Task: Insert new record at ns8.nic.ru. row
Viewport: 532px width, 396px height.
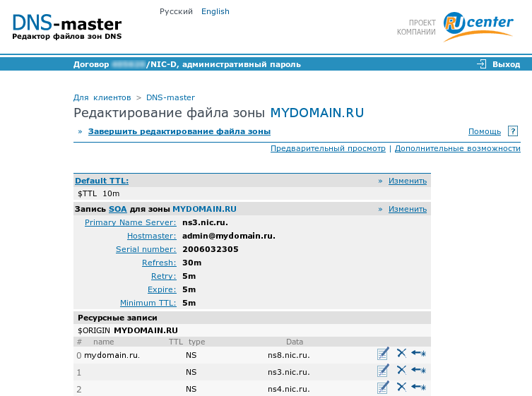Action: tap(419, 354)
